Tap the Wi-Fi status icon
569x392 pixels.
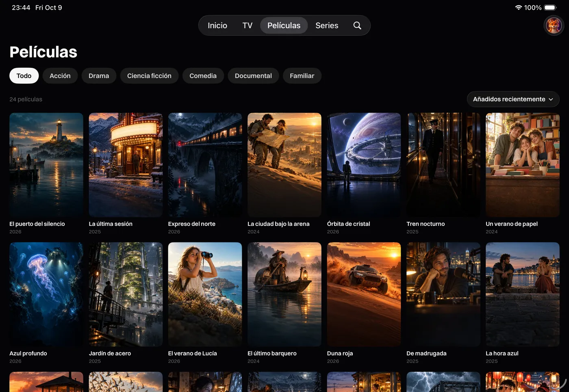tap(519, 8)
